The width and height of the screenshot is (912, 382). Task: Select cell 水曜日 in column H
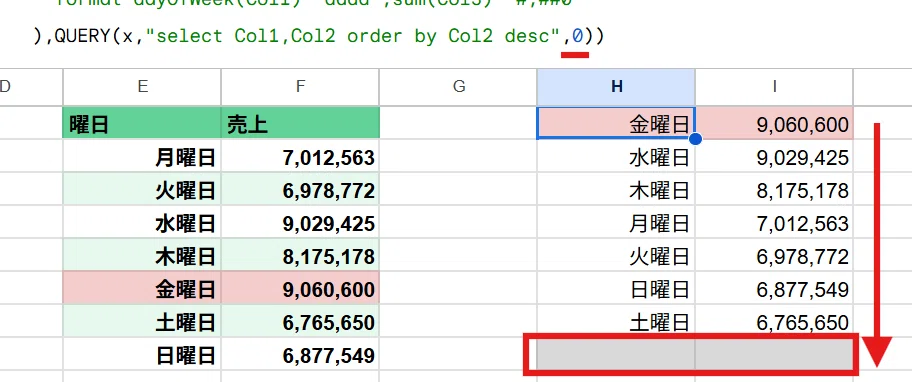616,157
